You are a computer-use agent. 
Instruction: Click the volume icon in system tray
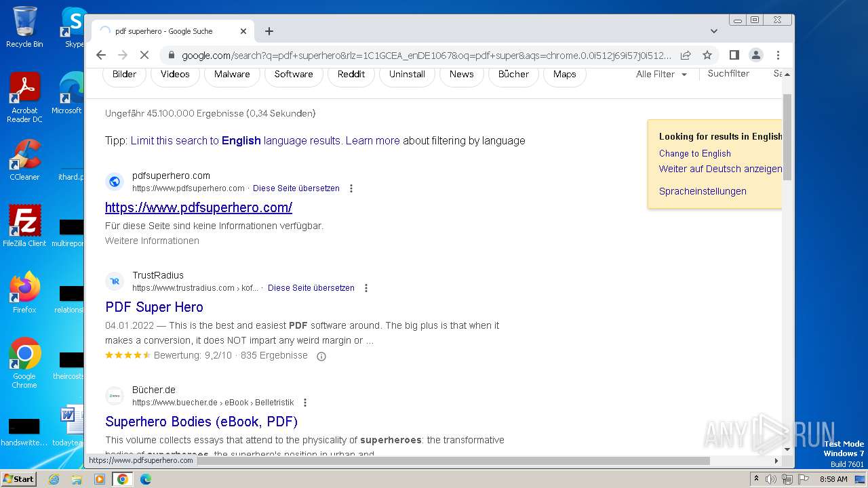[x=771, y=479]
